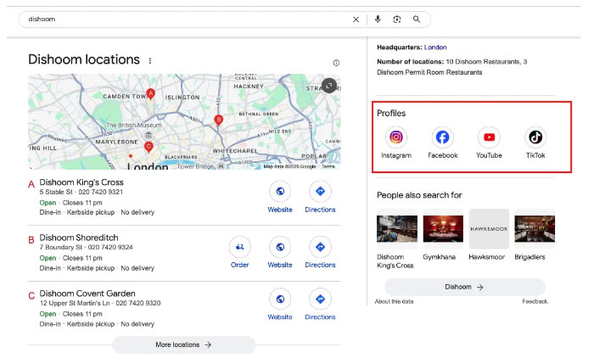
Task: Click the Dishoom locations heading
Action: (84, 59)
